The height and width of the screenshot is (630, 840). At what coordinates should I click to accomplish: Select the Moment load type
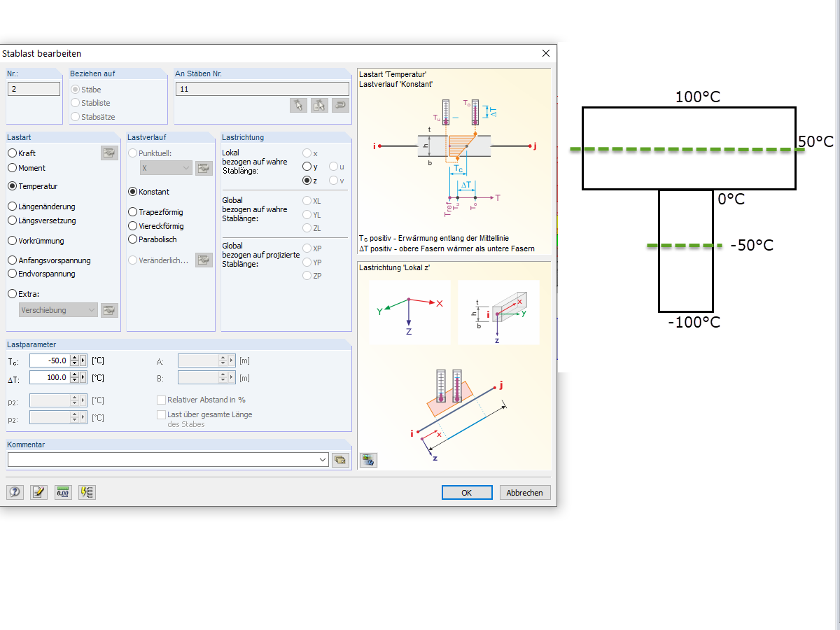27,168
